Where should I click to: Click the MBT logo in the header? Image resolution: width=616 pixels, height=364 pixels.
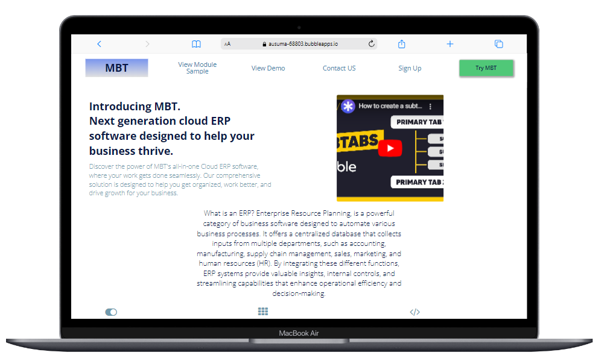coord(116,68)
